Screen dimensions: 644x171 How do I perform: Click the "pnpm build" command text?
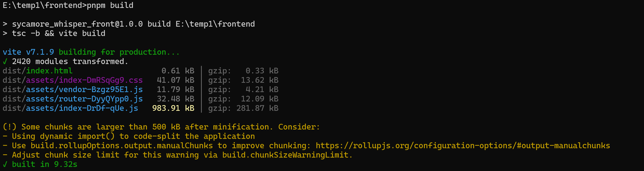tap(110, 5)
